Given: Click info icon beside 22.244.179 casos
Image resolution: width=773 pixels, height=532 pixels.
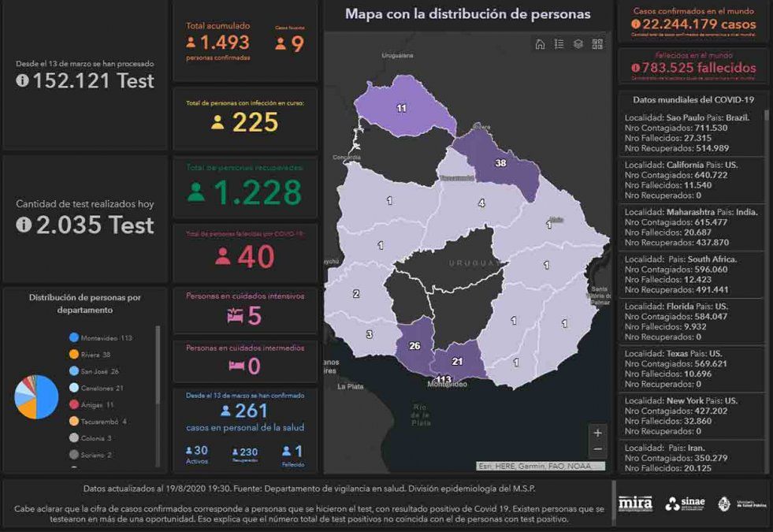Looking at the screenshot, I should click(x=636, y=24).
